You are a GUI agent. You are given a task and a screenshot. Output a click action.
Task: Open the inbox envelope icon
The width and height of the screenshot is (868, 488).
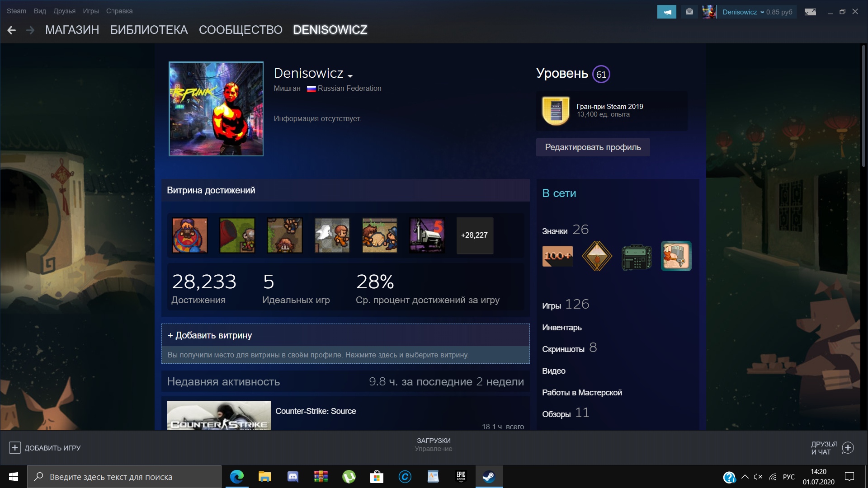(x=689, y=12)
